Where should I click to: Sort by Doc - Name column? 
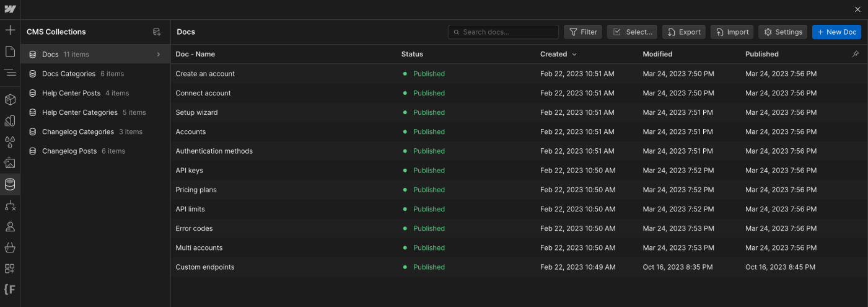(195, 54)
